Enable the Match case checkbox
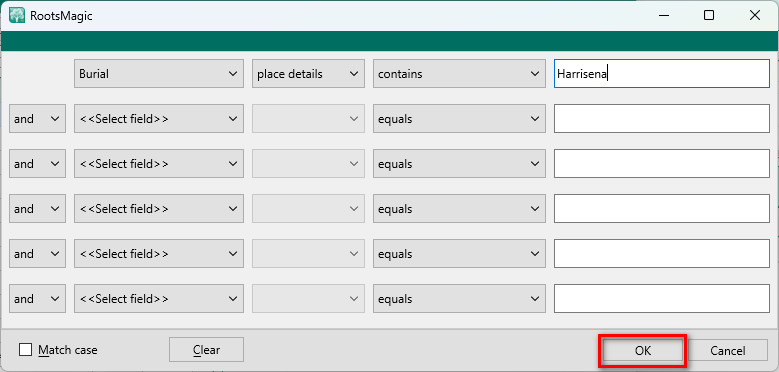 tap(25, 350)
